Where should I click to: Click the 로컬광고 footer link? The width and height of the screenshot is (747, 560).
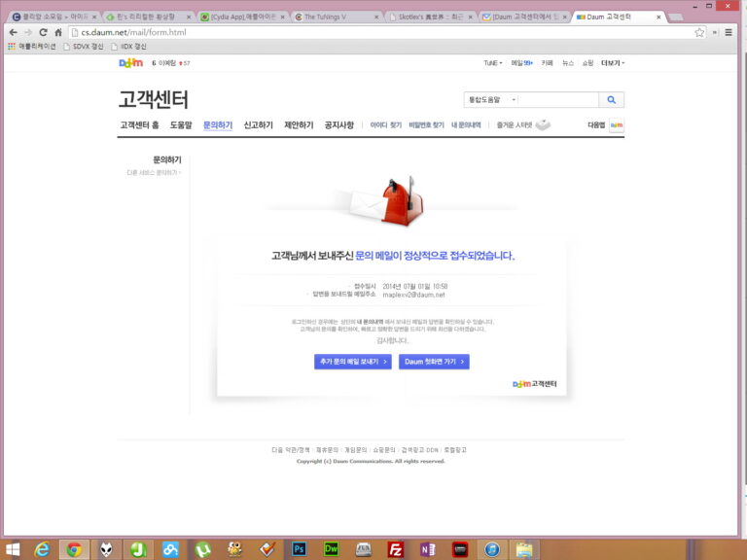(455, 449)
